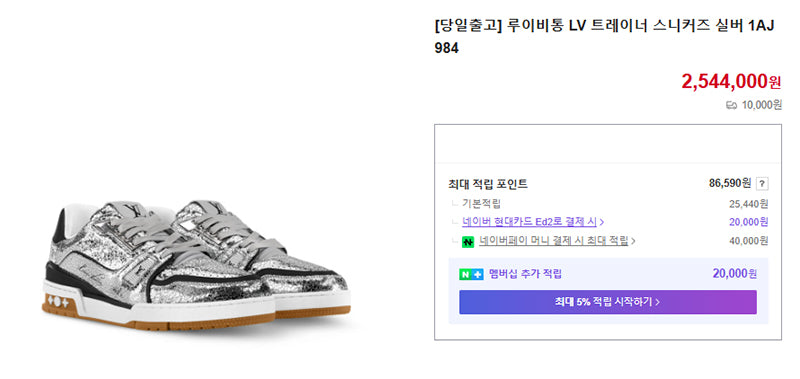The image size is (800, 379).
Task: Expand the chevron after 네이버 현대카드 Ed2로 결제 시
Action: click(602, 222)
